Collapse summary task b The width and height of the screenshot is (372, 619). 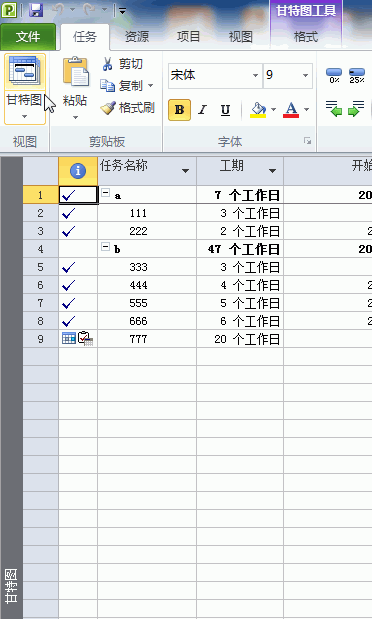[105, 248]
